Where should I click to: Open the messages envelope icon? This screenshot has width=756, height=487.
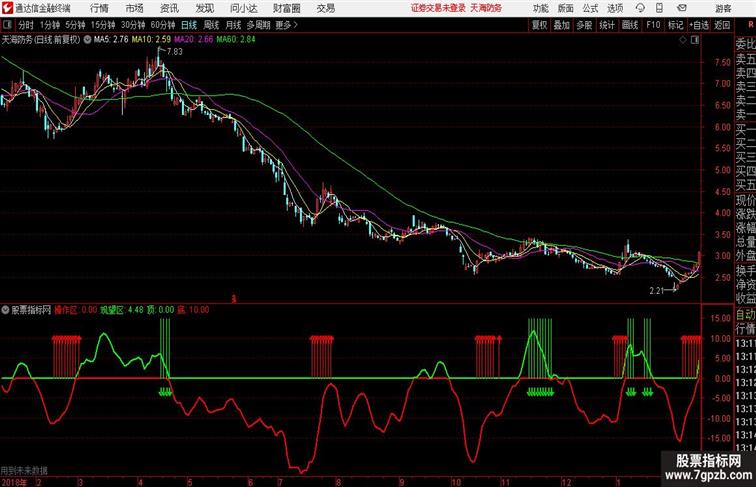(x=682, y=8)
